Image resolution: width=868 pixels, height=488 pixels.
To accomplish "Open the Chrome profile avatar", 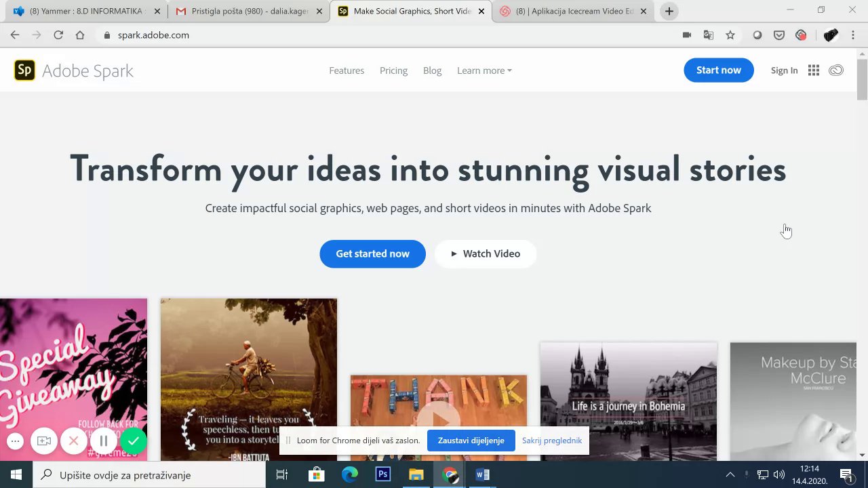I will click(831, 35).
